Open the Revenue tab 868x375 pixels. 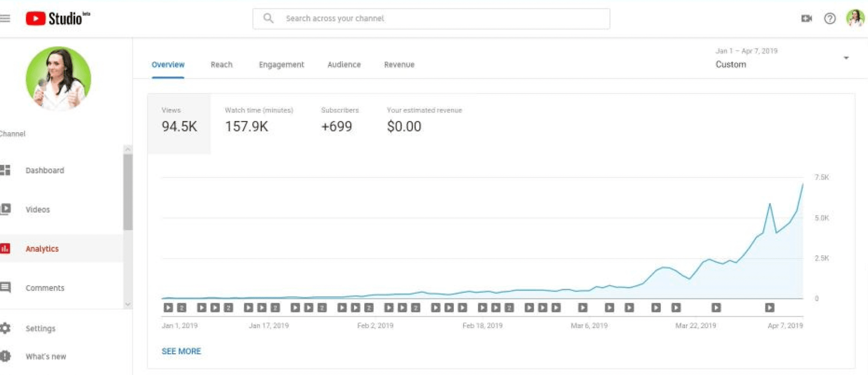pos(399,65)
